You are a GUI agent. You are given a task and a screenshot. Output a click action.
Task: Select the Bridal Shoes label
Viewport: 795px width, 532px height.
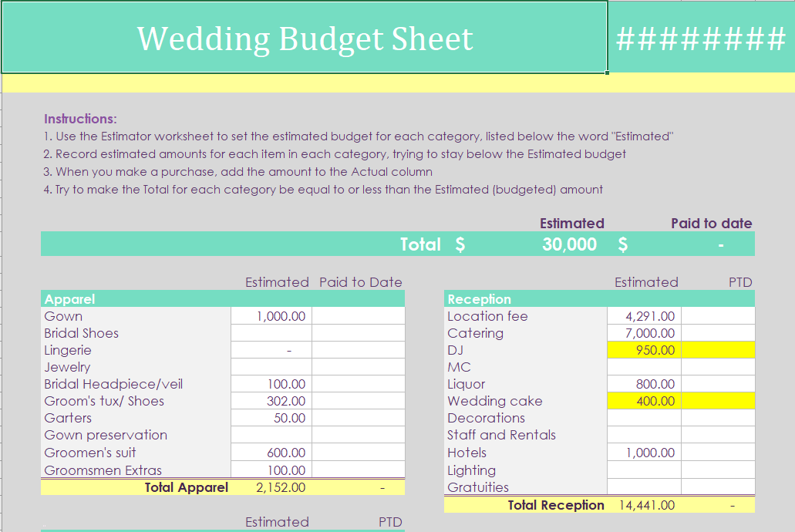[x=81, y=333]
